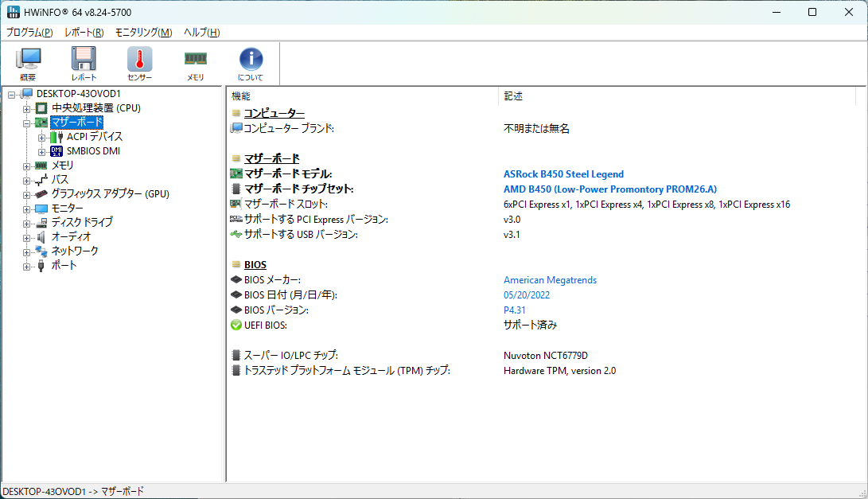Select SMBIOS DMI in the tree
The width and height of the screenshot is (868, 499).
coord(93,151)
